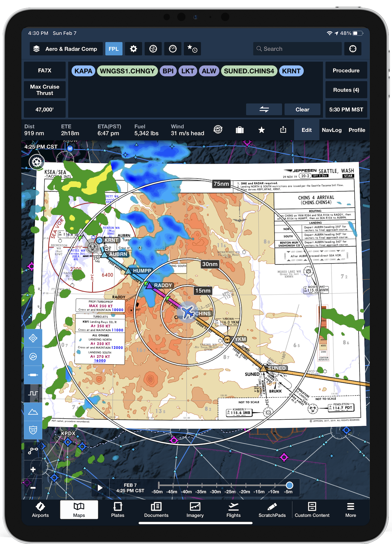Select the WNGSS1.CHNGY departure chip

point(127,71)
